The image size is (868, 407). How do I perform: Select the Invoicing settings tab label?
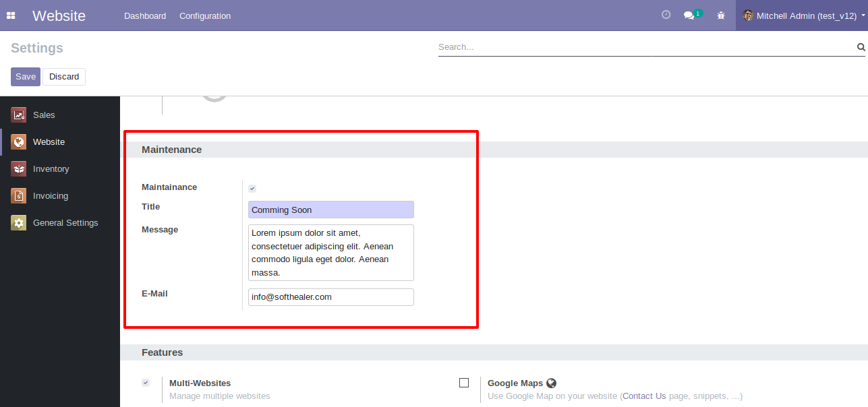(x=51, y=196)
